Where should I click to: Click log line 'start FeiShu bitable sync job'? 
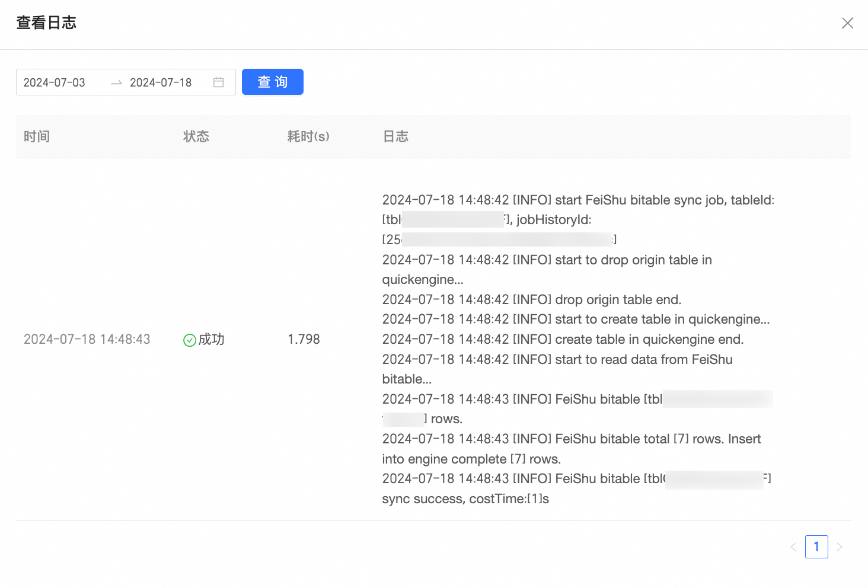[x=578, y=200]
